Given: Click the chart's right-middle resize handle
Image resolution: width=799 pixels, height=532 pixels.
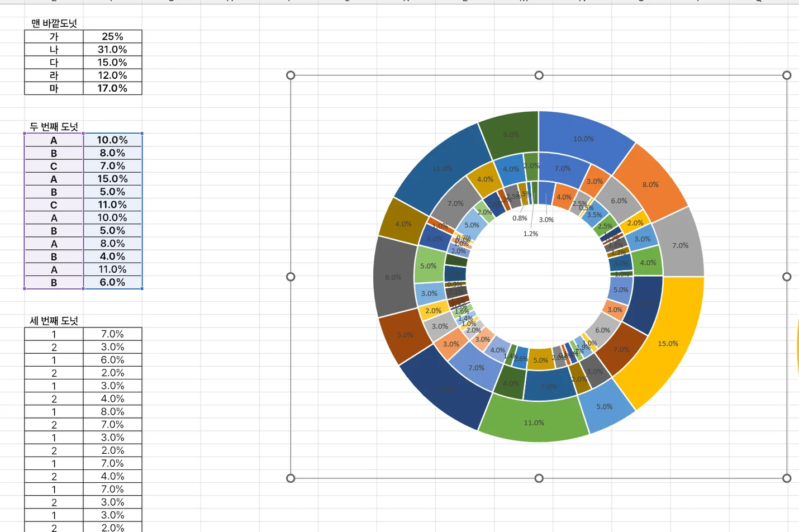Looking at the screenshot, I should [787, 277].
